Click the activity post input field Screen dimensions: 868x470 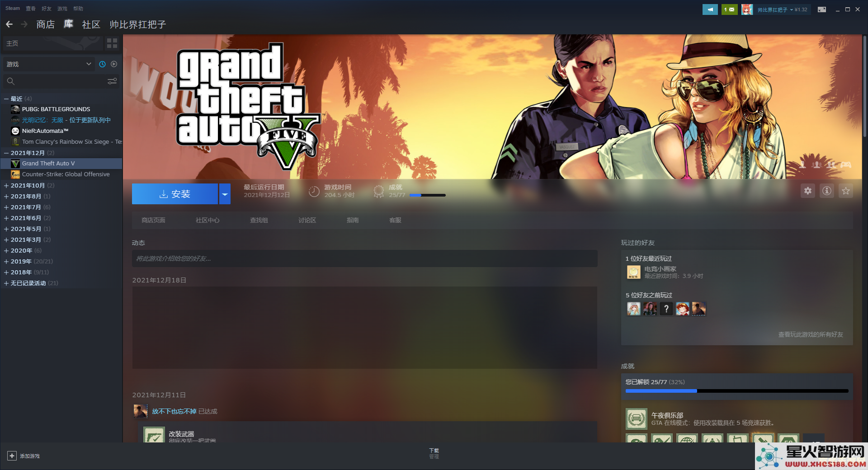point(365,258)
